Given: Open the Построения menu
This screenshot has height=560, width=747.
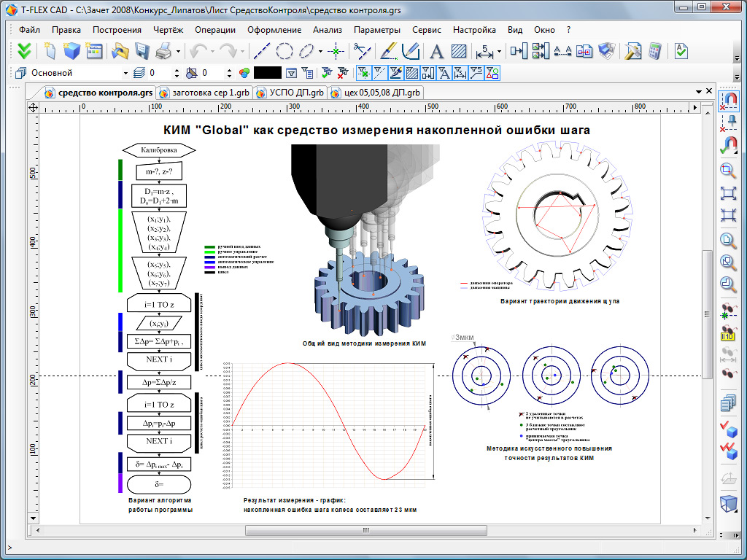Looking at the screenshot, I should tap(117, 29).
